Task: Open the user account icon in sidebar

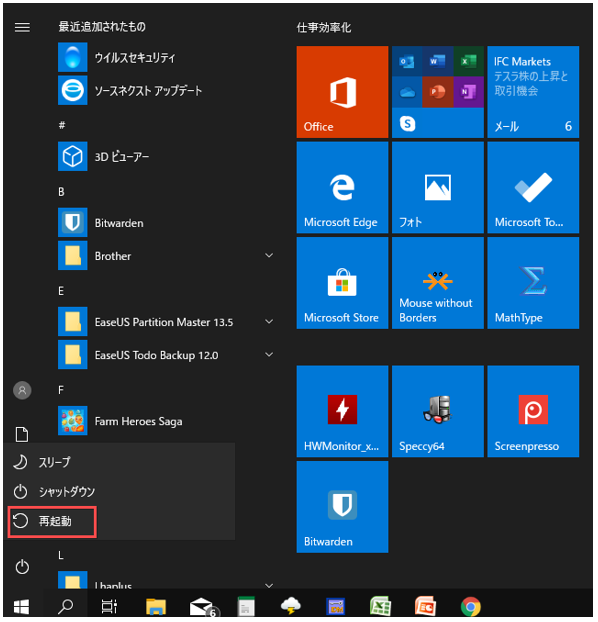Action: click(x=22, y=390)
